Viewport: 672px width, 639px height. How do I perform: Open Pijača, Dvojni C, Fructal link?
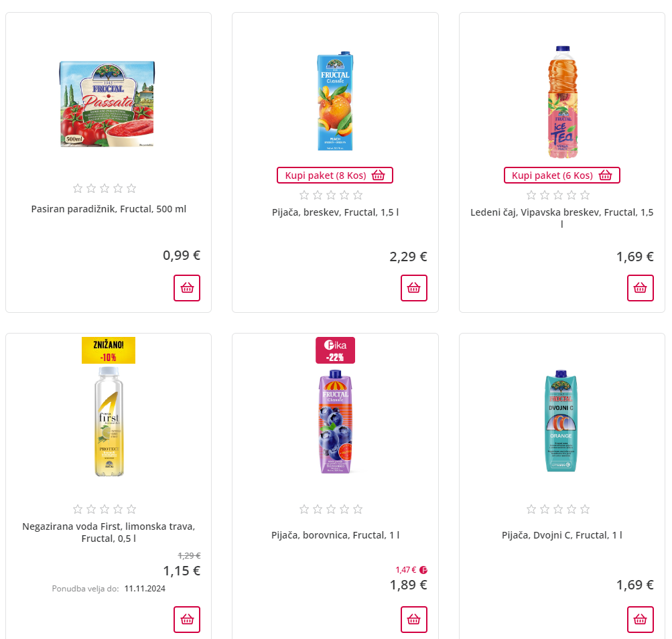[x=561, y=535]
